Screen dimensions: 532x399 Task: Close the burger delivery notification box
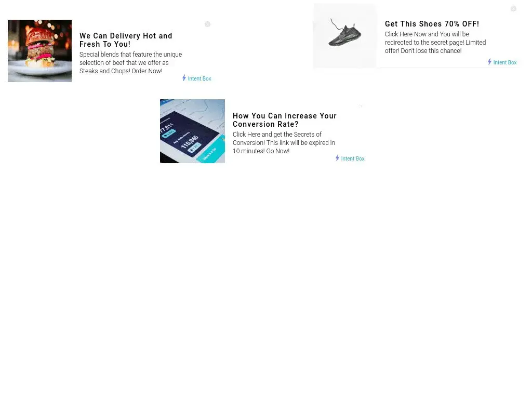point(207,24)
